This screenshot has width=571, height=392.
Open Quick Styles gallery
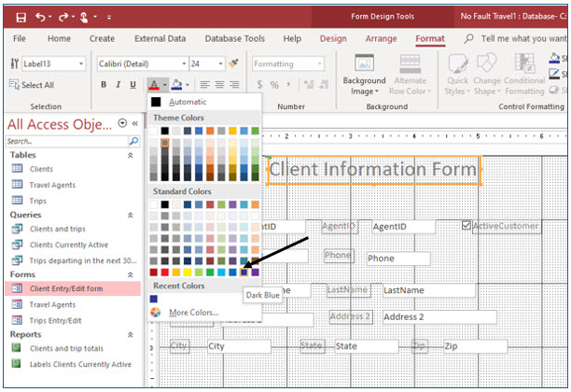457,75
